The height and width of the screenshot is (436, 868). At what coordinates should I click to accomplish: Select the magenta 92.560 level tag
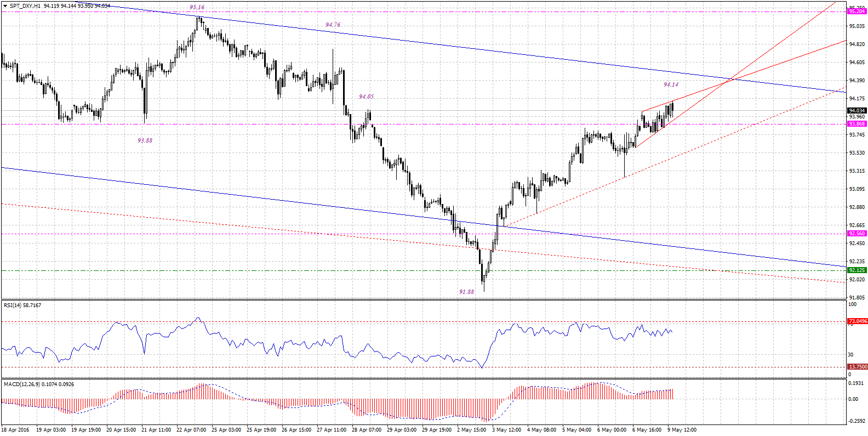tap(856, 234)
